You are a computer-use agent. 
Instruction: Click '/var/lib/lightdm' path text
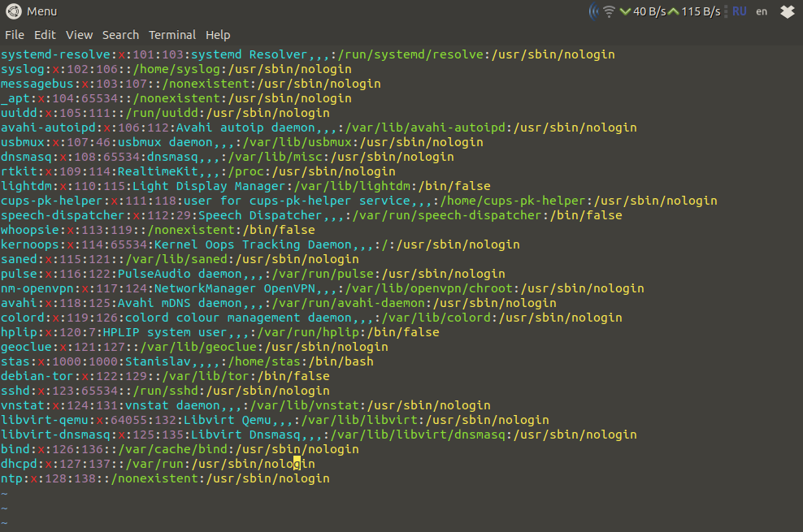pyautogui.click(x=353, y=186)
